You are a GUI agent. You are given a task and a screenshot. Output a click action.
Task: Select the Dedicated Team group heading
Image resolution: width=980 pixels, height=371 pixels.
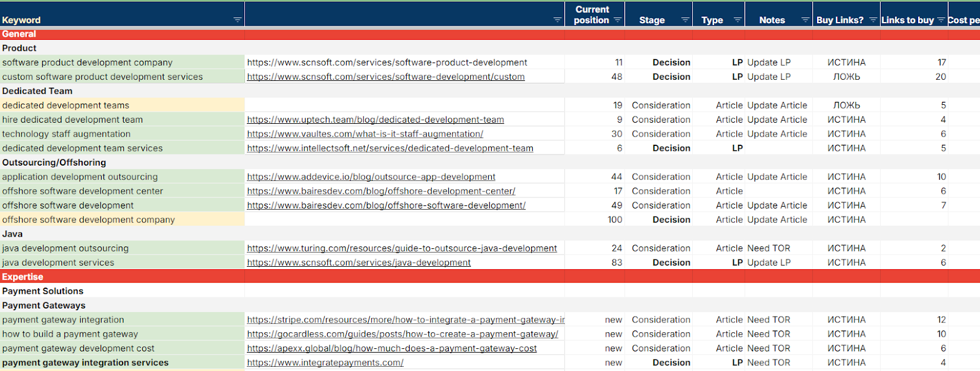tap(37, 91)
